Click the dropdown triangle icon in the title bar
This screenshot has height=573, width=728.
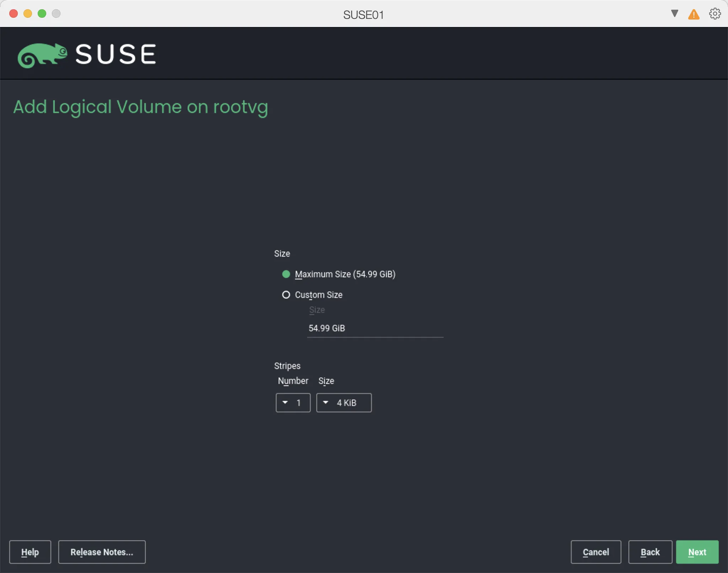pos(674,14)
